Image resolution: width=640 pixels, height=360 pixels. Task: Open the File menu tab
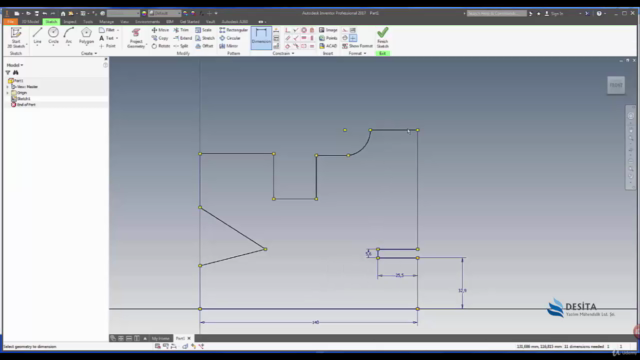point(10,22)
